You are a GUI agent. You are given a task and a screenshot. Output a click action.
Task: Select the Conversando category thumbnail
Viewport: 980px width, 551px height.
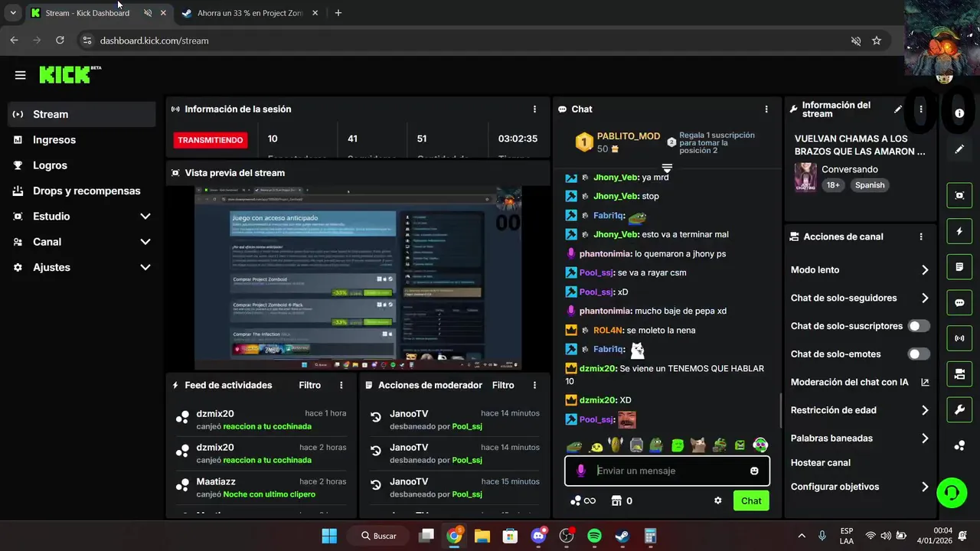pyautogui.click(x=805, y=177)
